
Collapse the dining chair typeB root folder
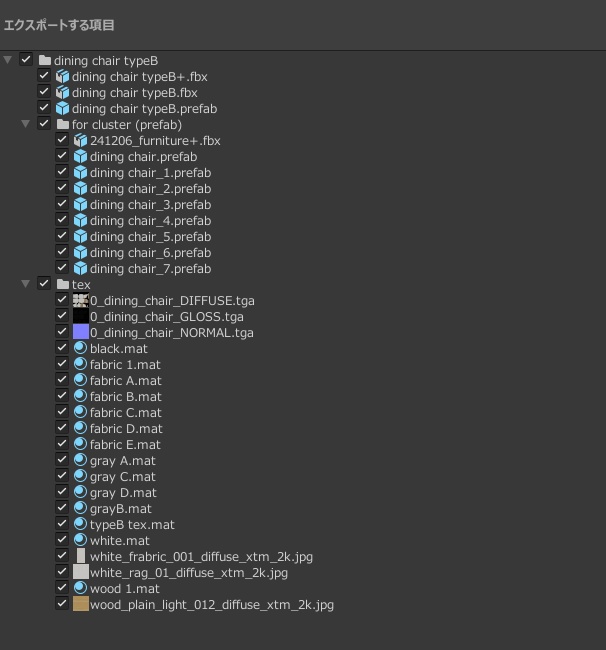(7, 60)
